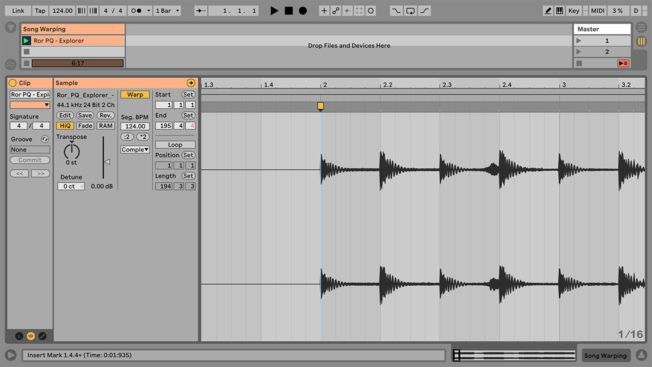The image size is (652, 367).
Task: Toggle the Envelopes box E button
Action: [x=42, y=336]
